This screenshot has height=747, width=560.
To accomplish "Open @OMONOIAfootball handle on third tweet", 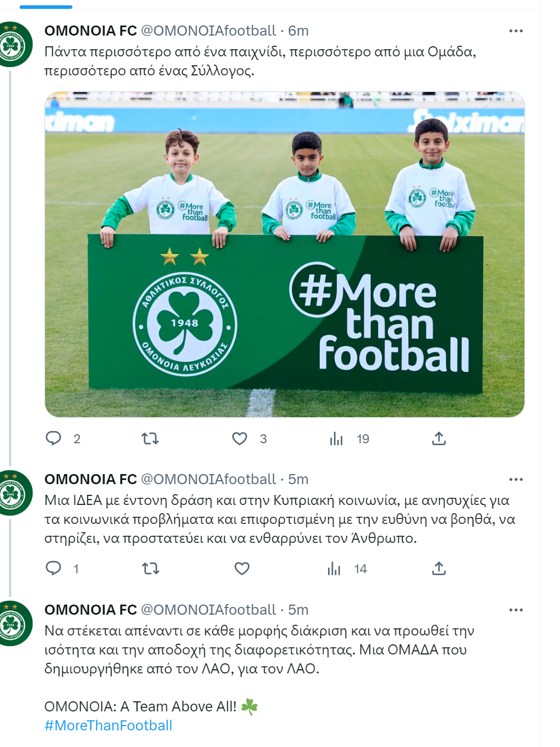I will pyautogui.click(x=208, y=610).
